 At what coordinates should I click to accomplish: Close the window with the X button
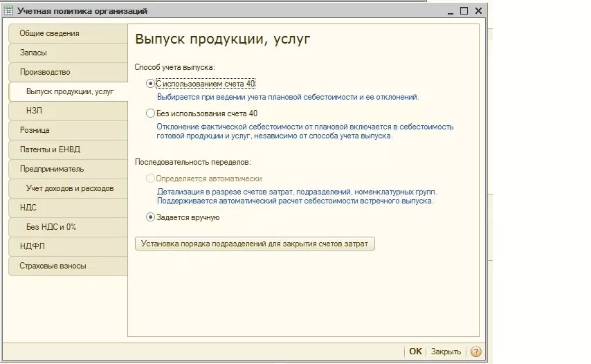pos(478,11)
